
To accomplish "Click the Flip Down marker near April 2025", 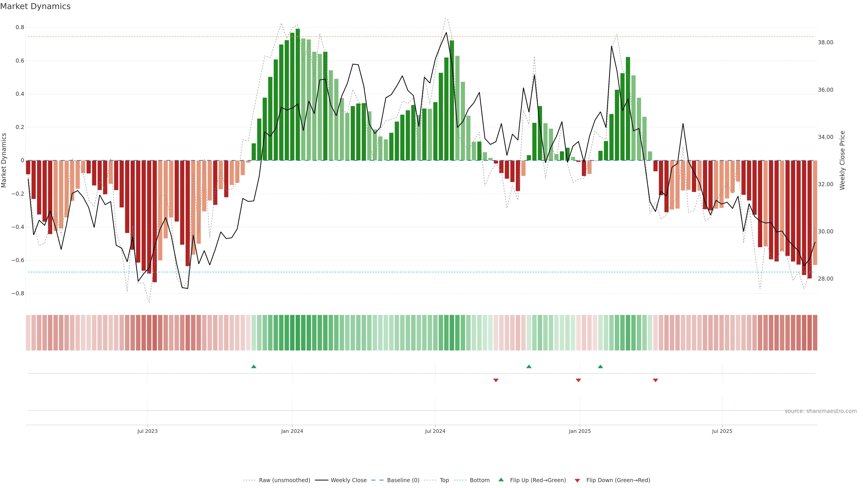I will click(x=655, y=380).
